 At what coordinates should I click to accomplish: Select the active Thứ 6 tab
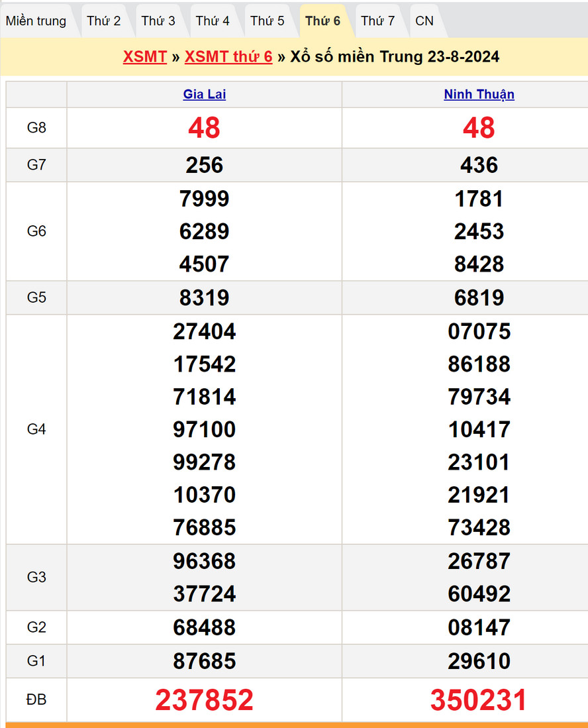pyautogui.click(x=322, y=21)
